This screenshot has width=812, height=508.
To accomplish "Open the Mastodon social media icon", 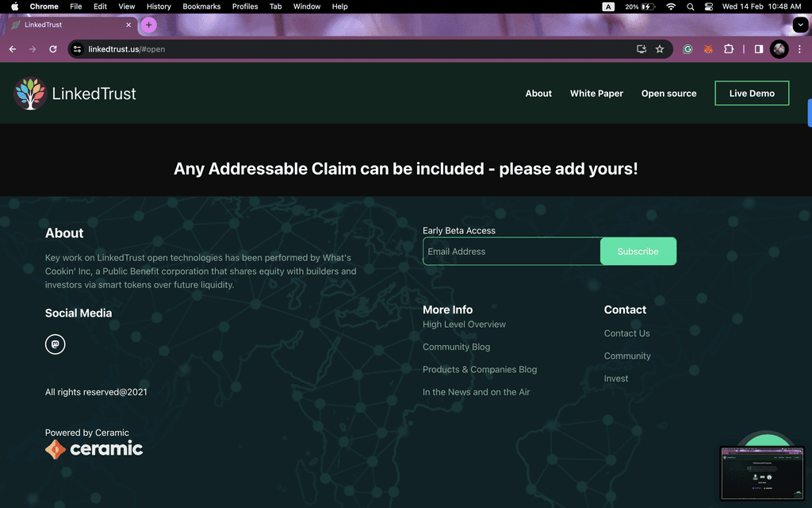I will [55, 344].
